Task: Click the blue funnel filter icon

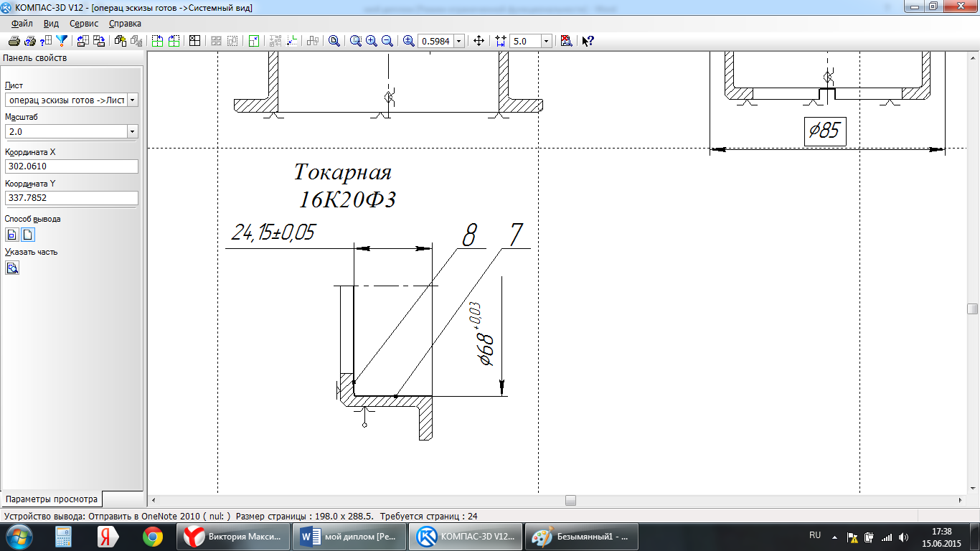Action: coord(62,41)
